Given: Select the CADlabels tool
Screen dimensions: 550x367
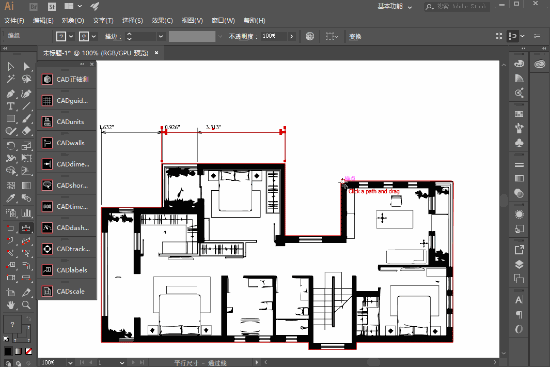Looking at the screenshot, I should 67,270.
